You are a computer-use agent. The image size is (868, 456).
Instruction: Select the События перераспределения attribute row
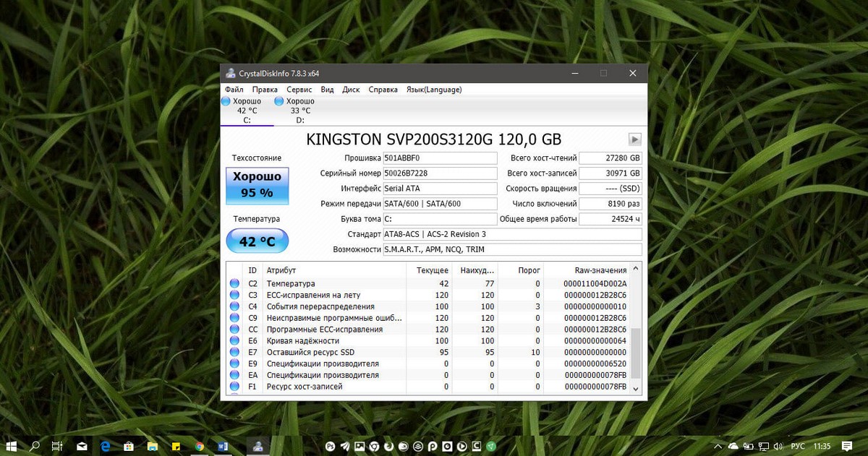[428, 306]
